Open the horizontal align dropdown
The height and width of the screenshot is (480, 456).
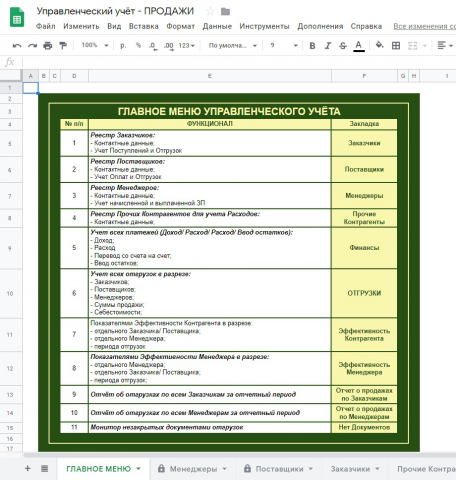coord(445,45)
